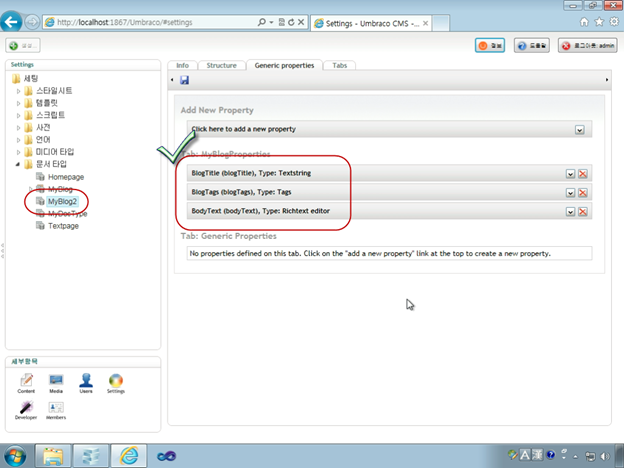
Task: Expand the 미디어 타입 folder node
Action: [x=18, y=152]
